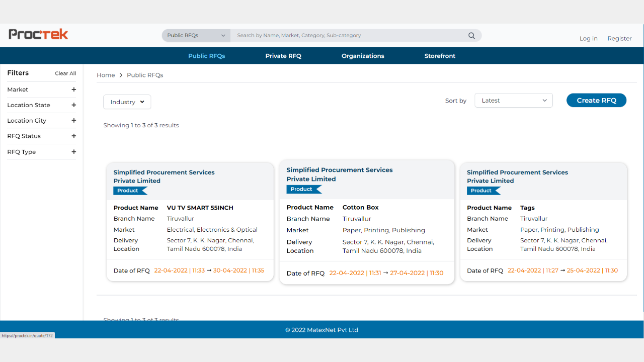Expand RFQ Status filter plus icon
This screenshot has width=644, height=362.
click(73, 136)
